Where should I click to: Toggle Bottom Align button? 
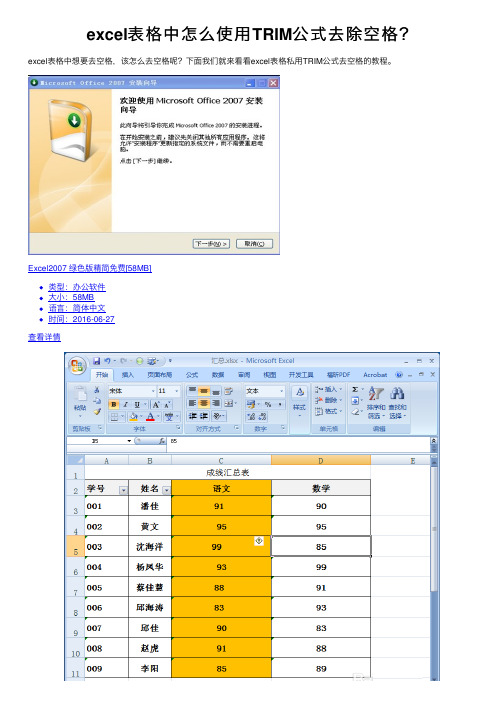pyautogui.click(x=216, y=391)
